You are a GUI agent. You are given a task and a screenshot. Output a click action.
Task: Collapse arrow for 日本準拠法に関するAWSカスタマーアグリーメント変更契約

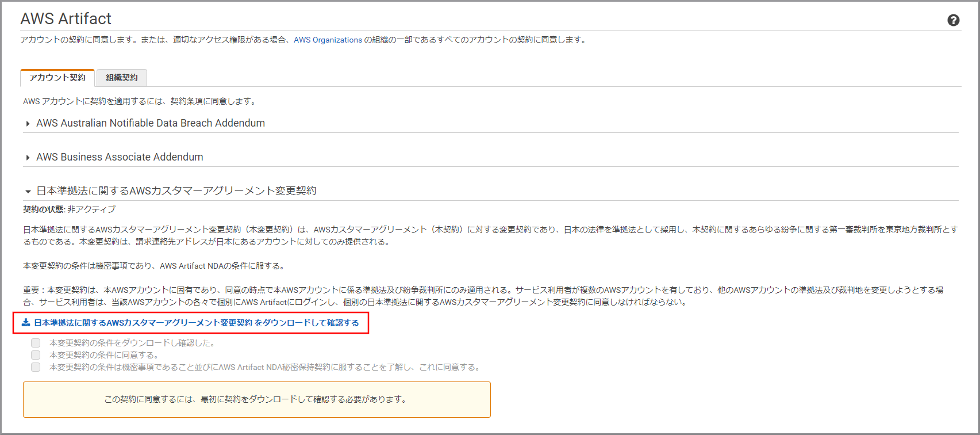(x=28, y=192)
